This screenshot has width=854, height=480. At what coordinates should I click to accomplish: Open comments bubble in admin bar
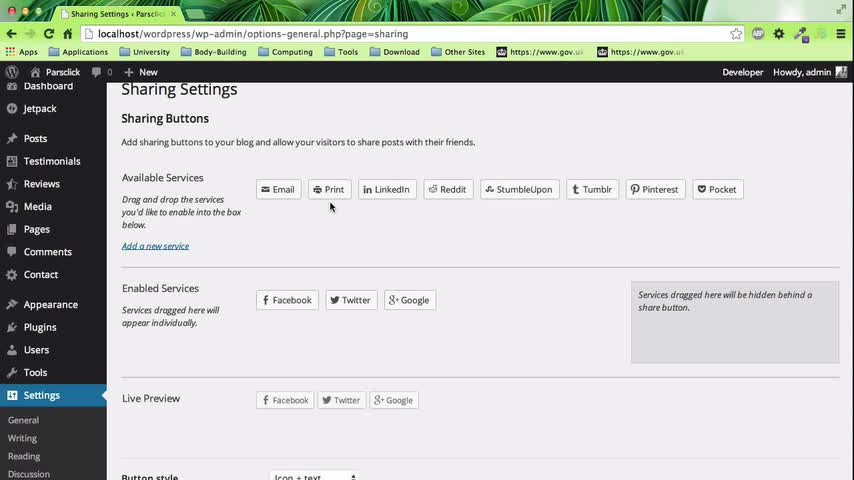(102, 72)
